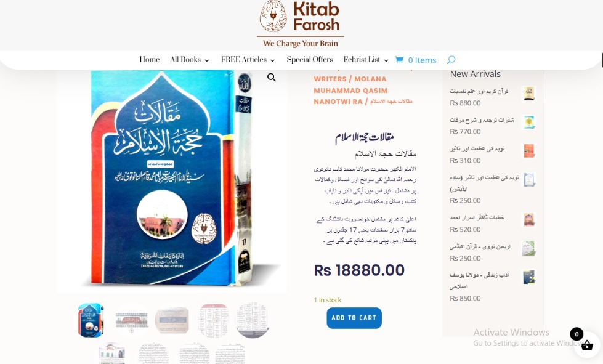Open the Special Offers menu item
Image resolution: width=603 pixels, height=364 pixels.
point(310,60)
